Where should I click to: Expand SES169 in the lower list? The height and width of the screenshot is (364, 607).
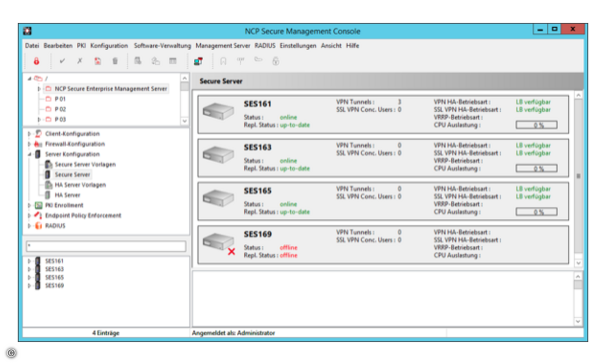(x=30, y=286)
